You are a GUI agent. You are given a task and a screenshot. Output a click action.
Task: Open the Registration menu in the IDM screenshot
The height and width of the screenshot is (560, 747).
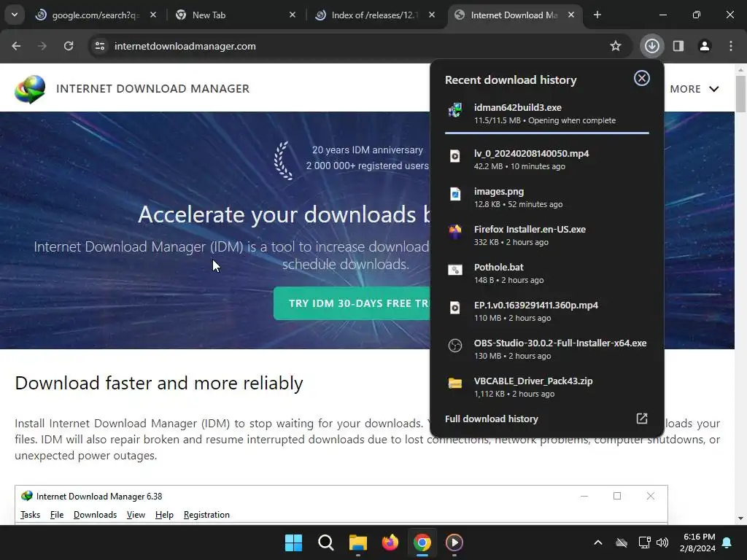coord(206,515)
